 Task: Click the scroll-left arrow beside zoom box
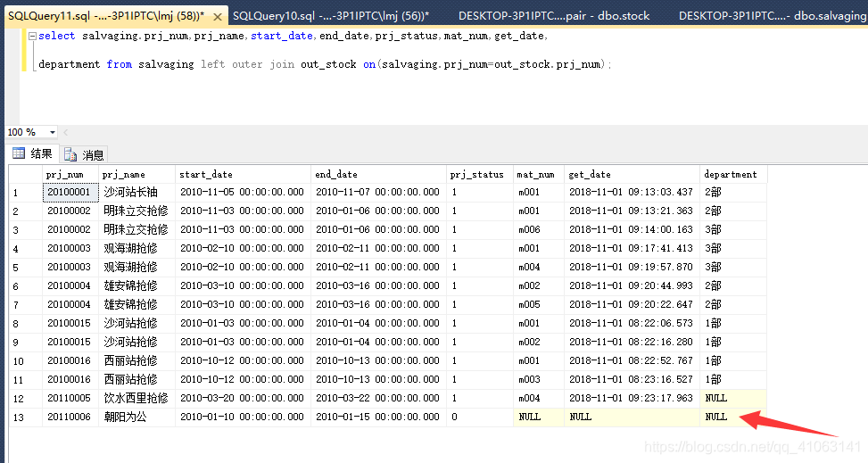(x=66, y=132)
